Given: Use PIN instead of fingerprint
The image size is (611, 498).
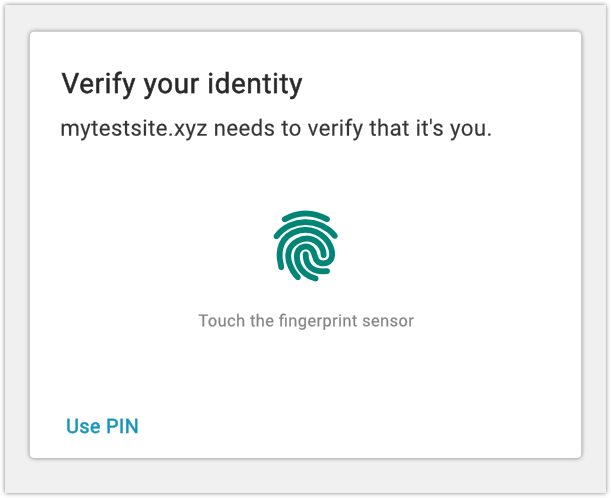Looking at the screenshot, I should pyautogui.click(x=102, y=427).
